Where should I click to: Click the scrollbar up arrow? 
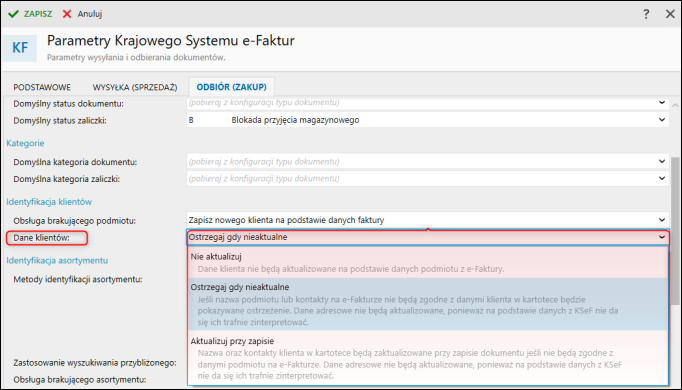point(675,105)
